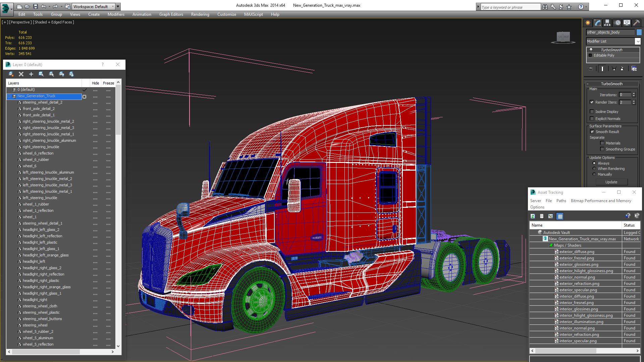Click the Perspective viewport label
644x362 pixels.
pyautogui.click(x=20, y=22)
